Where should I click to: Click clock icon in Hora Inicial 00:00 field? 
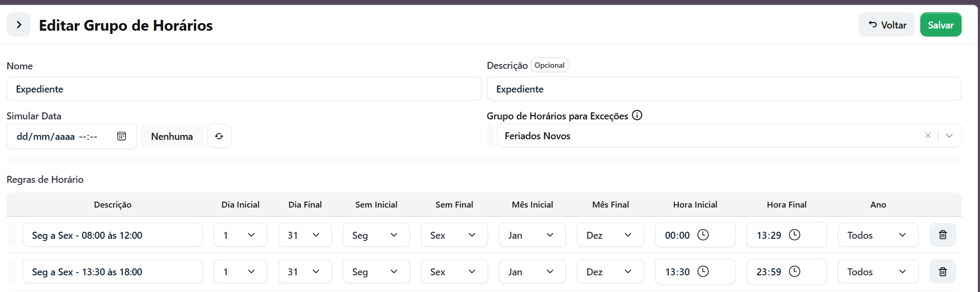703,235
